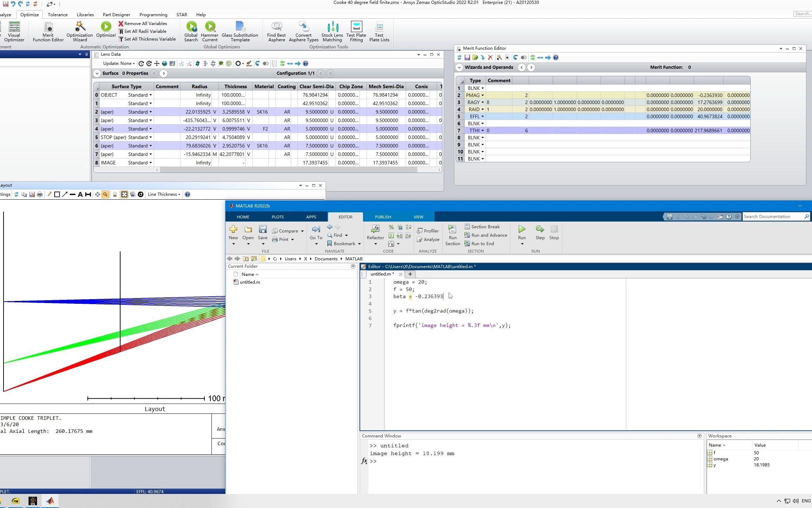Click MATLAB Run Section icon

point(453,229)
